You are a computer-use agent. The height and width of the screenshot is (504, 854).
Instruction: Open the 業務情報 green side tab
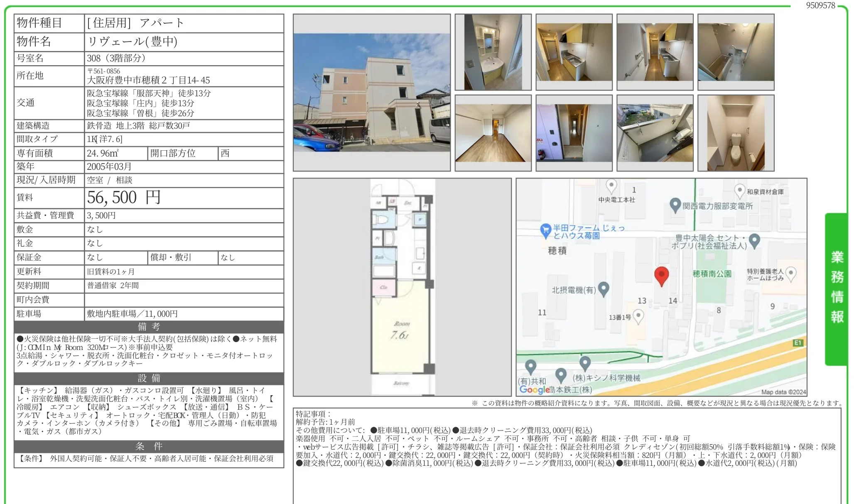point(836,289)
